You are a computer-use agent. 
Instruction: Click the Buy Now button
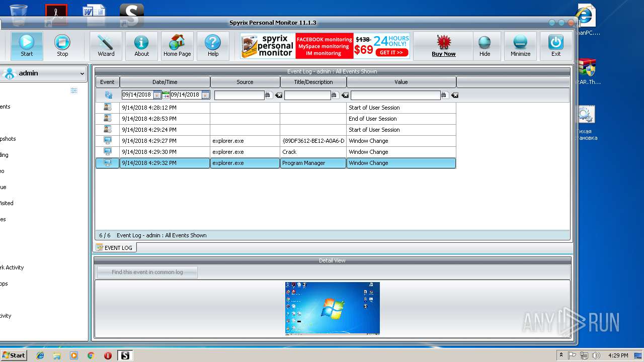(x=443, y=46)
